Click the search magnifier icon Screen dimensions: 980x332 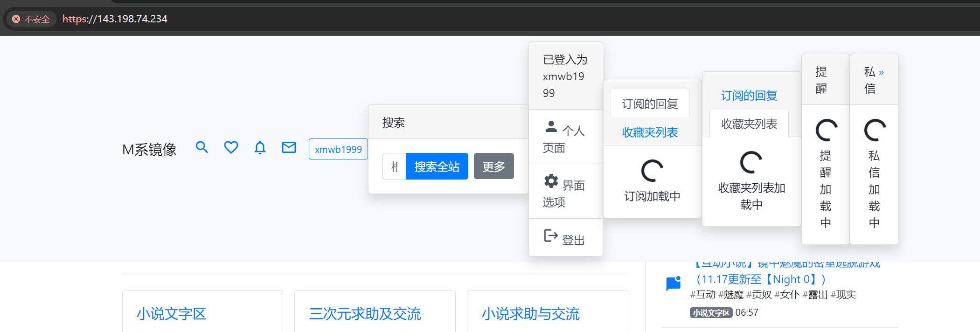pyautogui.click(x=202, y=148)
